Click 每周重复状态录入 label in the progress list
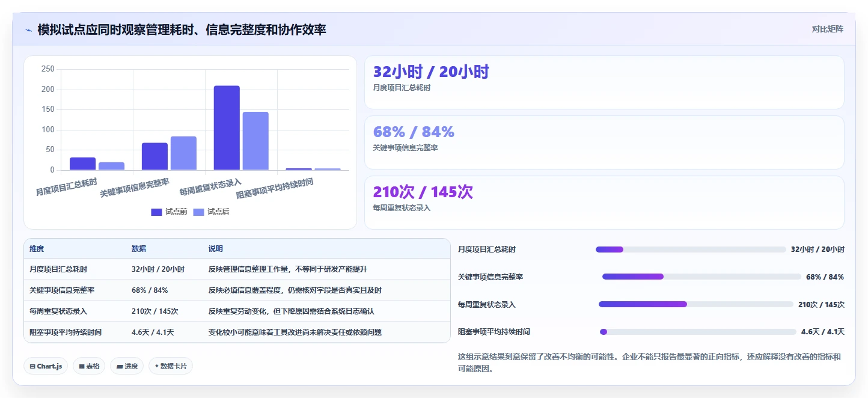868x398 pixels. [487, 305]
